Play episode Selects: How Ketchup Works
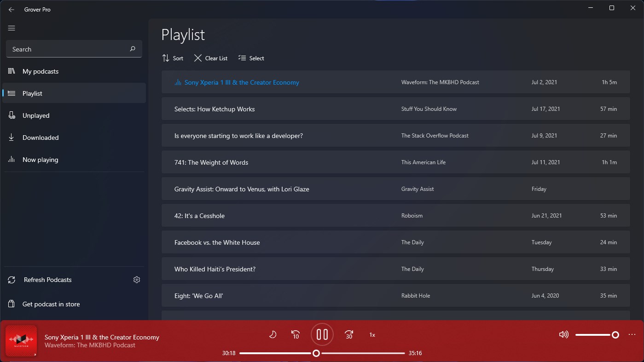644x362 pixels. click(215, 109)
